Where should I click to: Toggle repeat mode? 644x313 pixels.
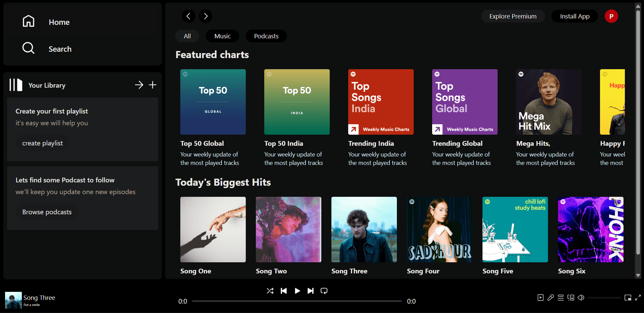(x=324, y=291)
